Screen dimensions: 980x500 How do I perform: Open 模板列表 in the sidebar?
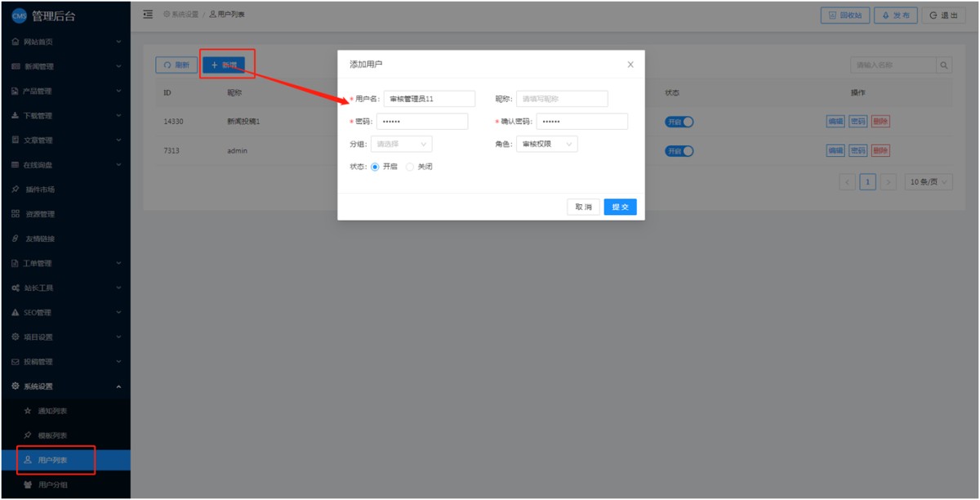pyautogui.click(x=65, y=435)
